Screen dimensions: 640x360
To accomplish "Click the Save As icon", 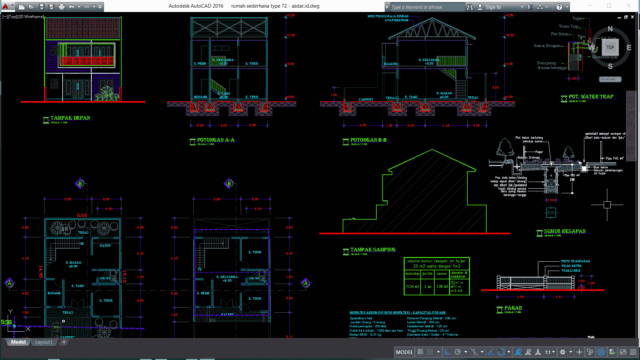I will 52,7.
